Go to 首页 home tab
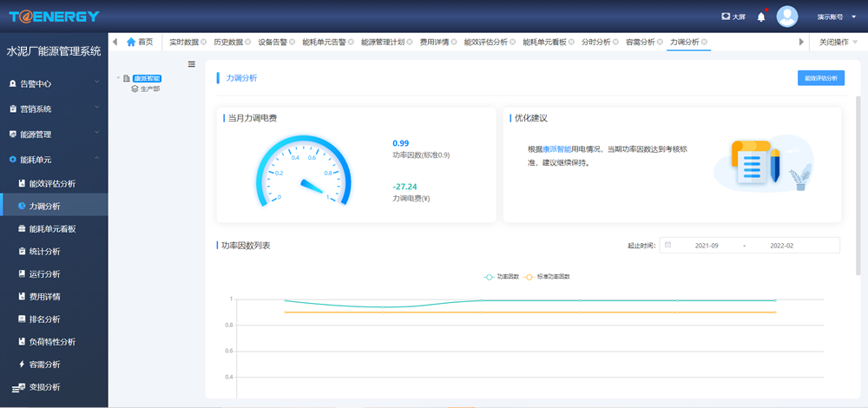Screen dimensions: 868x408 click(140, 42)
